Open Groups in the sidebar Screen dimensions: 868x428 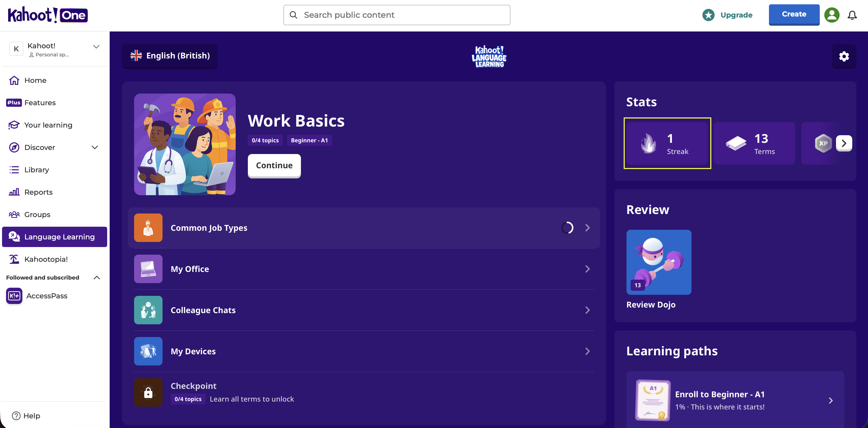(55, 215)
